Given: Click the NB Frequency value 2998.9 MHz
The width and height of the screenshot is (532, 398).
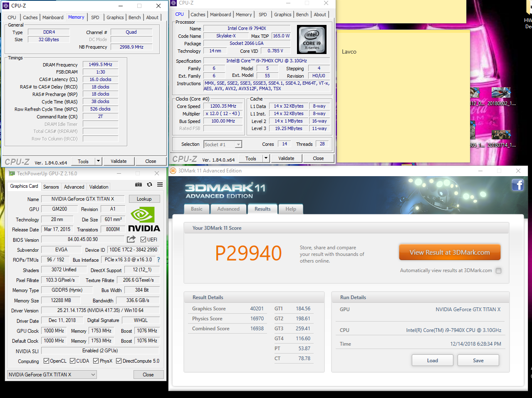Looking at the screenshot, I should [131, 47].
